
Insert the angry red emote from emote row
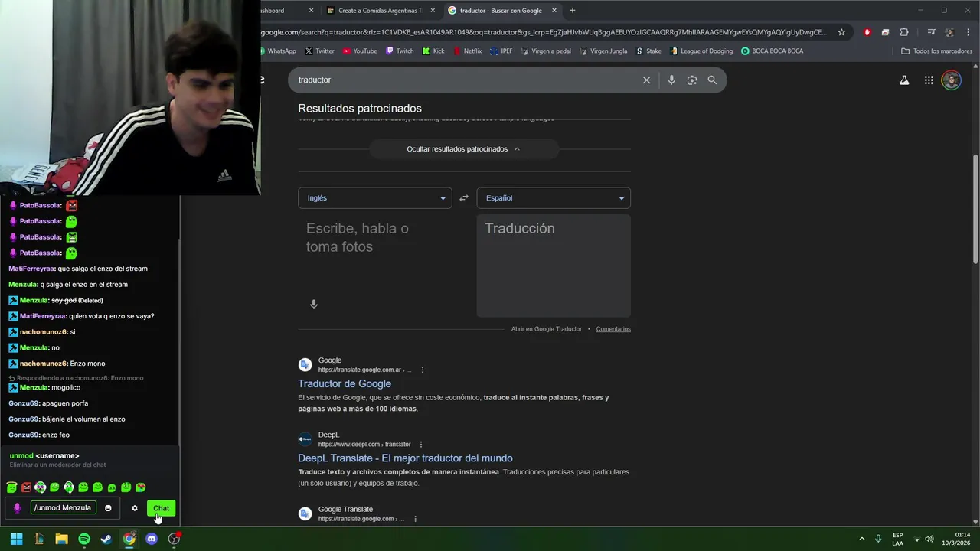pyautogui.click(x=26, y=487)
